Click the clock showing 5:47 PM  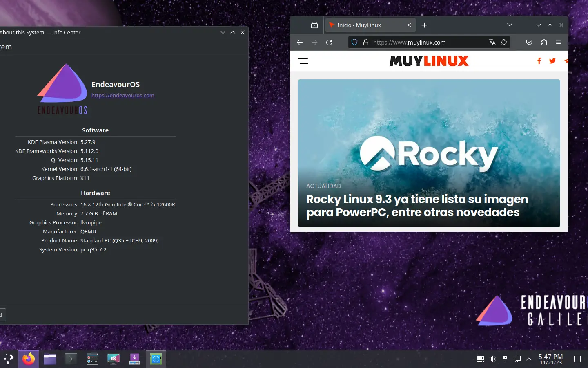pos(550,359)
